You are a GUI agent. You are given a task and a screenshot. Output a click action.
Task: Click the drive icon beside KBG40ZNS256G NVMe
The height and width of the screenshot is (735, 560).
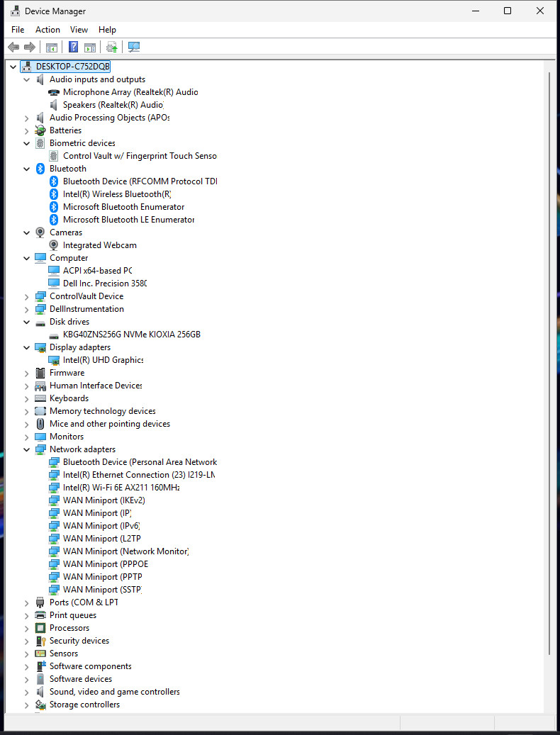54,335
